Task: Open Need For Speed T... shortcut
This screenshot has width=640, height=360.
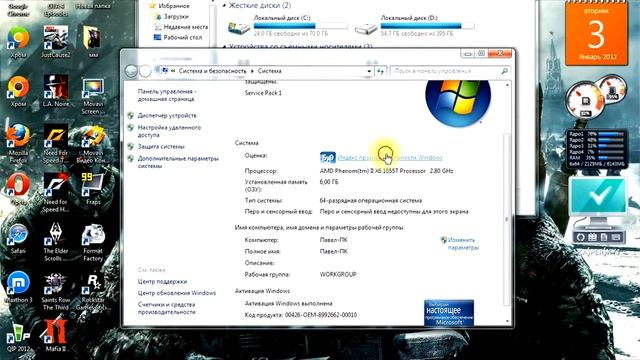Action: click(x=56, y=143)
